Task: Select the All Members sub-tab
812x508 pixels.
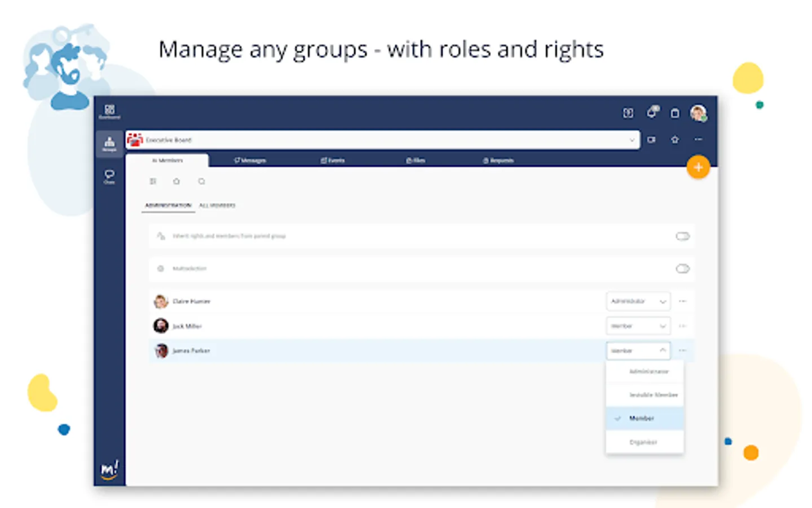Action: click(x=217, y=205)
